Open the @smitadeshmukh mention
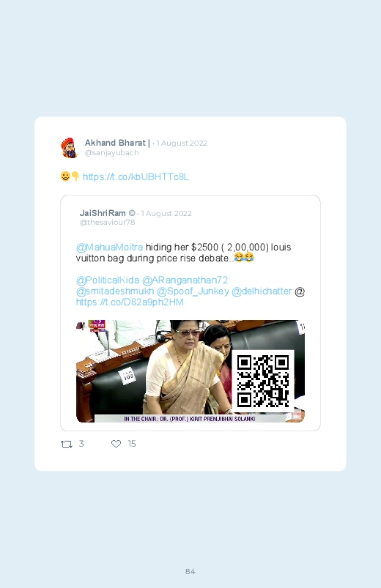The image size is (381, 588). coord(115,291)
